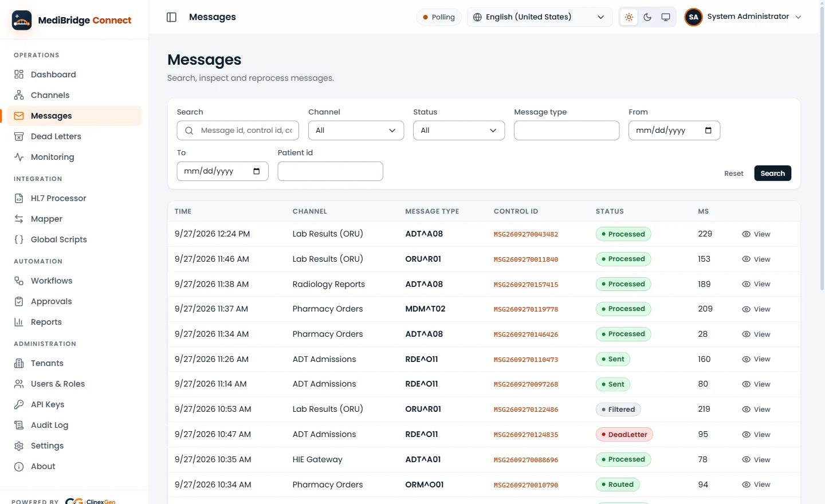The image size is (825, 504).
Task: Open Channels in the sidebar
Action: 74,95
